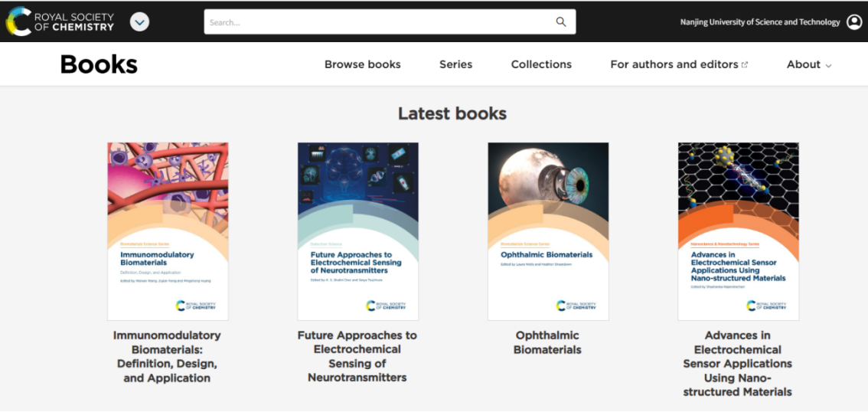868x412 pixels.
Task: Open the Collections navigation link
Action: pos(541,64)
